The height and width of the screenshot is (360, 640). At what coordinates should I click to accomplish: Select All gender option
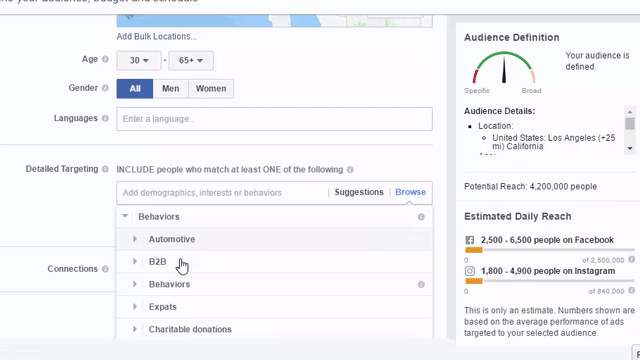(135, 89)
